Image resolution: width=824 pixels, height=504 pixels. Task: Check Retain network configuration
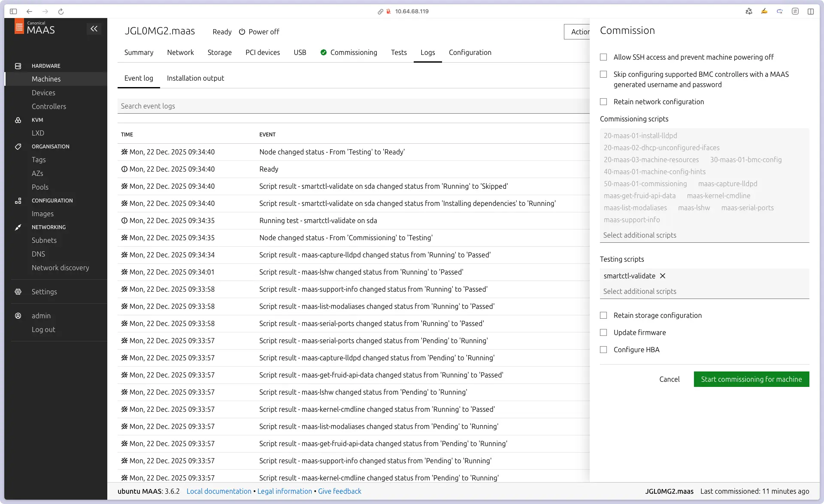(x=603, y=102)
